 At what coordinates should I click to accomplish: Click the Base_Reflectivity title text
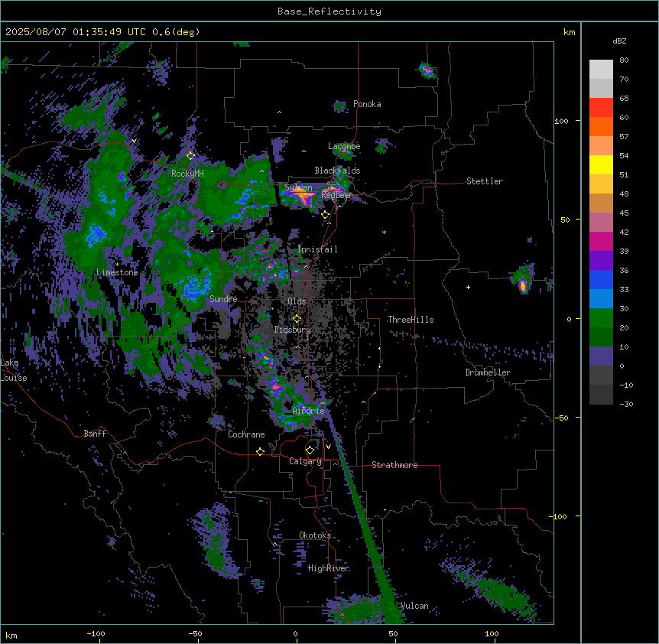click(329, 11)
